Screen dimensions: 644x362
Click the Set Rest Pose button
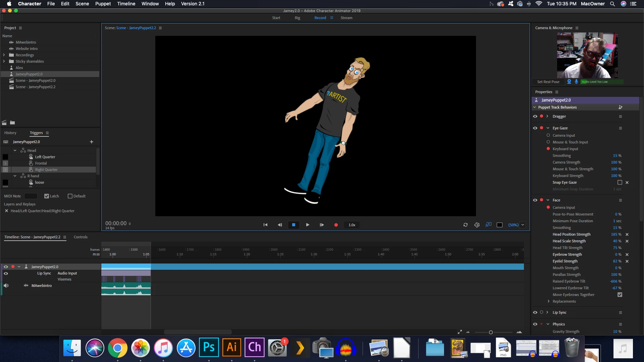click(548, 82)
